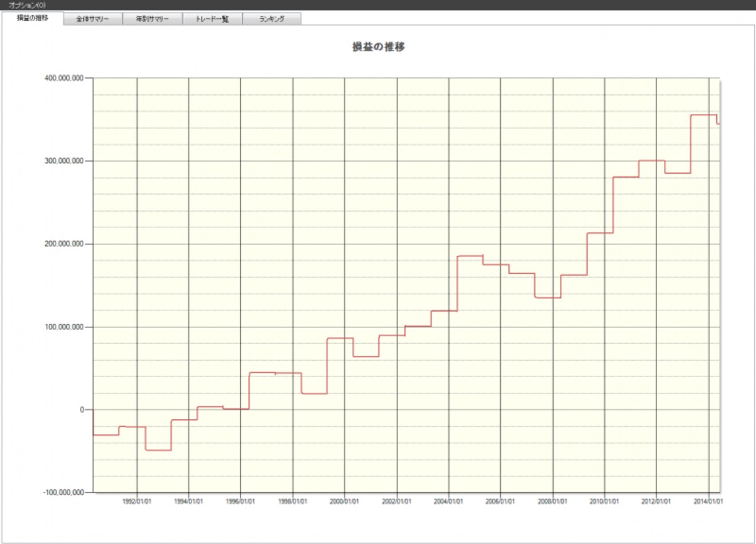Viewport: 756px width, 544px height.
Task: Click the 200,000,000 y-axis label
Action: coord(62,244)
